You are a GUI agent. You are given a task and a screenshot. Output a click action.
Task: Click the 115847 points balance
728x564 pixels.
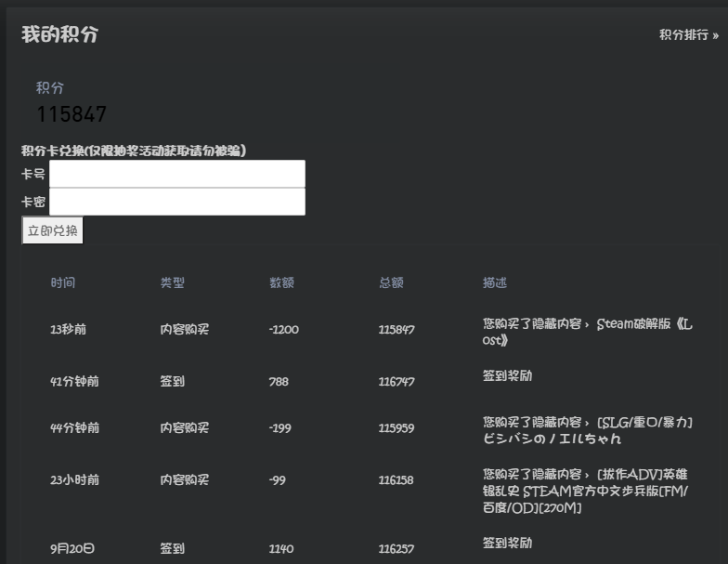(x=71, y=114)
